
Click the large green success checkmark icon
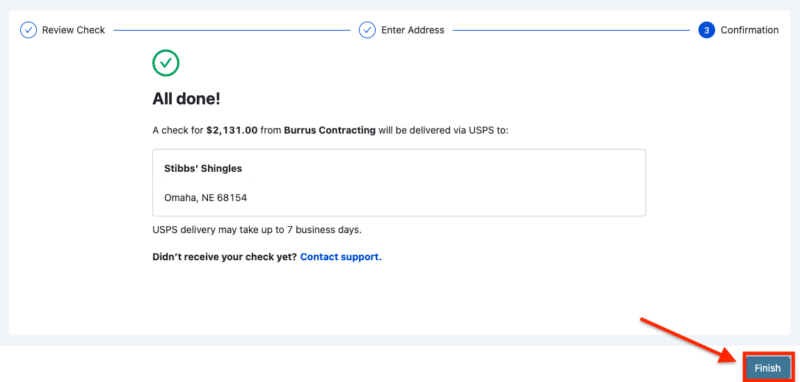[x=166, y=63]
